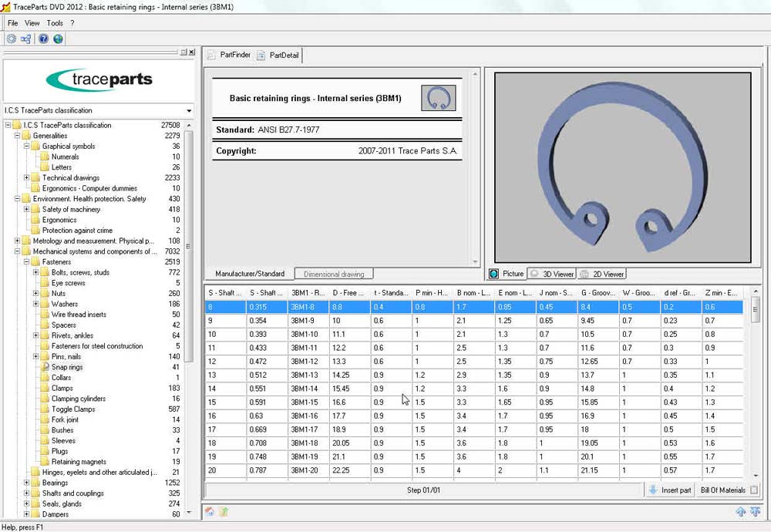
Task: Click the 3D retaining ring preview image
Action: tap(622, 167)
